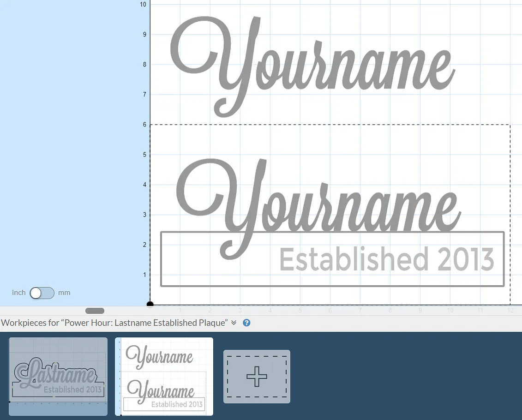
Task: Open the Lastname workpiece thumbnail
Action: pos(58,376)
